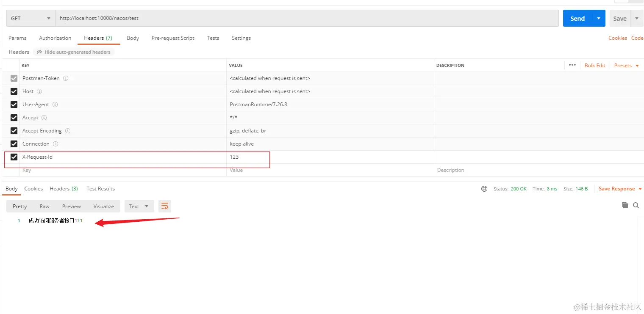
Task: Uncheck the X-Request-Id header checkbox
Action: [14, 157]
